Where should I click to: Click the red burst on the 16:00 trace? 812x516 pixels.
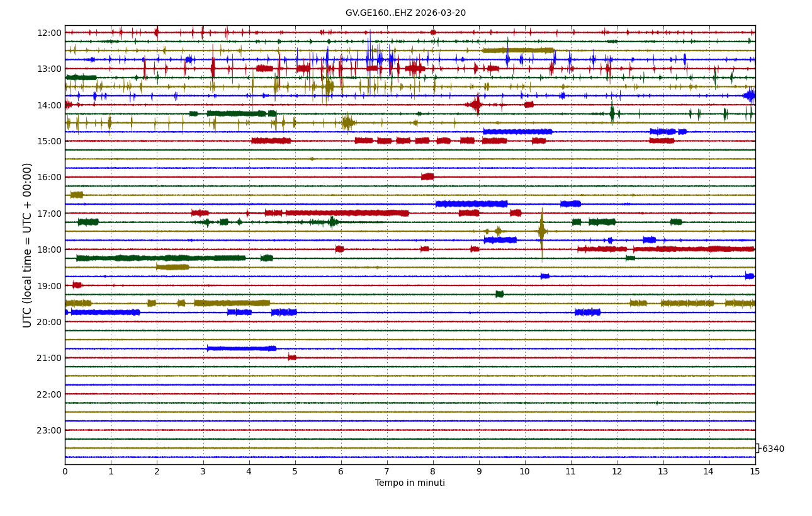point(428,177)
